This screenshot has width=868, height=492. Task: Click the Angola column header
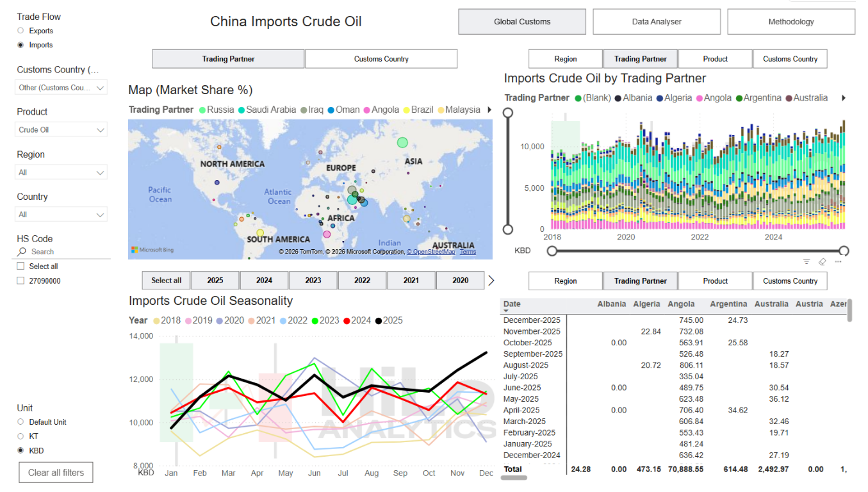point(680,304)
